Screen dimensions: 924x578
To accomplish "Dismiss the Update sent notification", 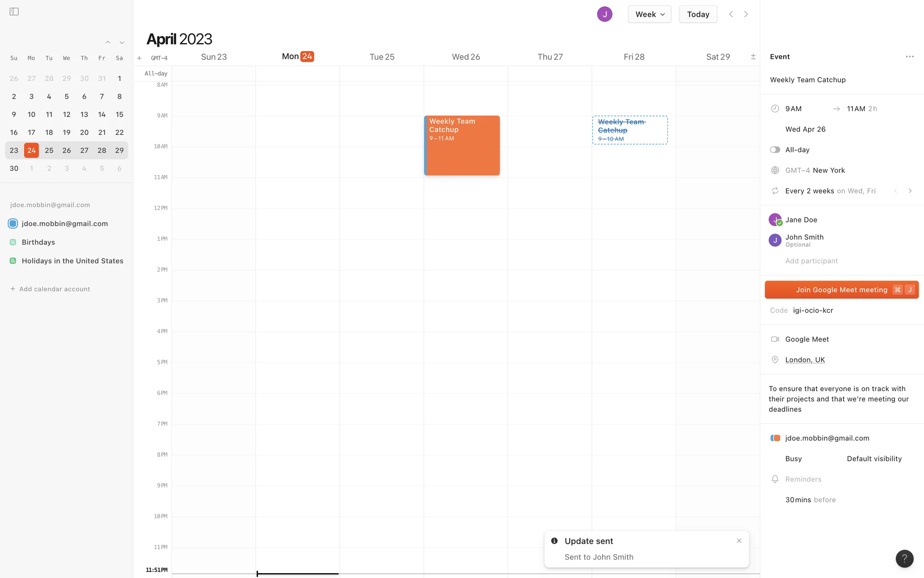I will tap(739, 541).
